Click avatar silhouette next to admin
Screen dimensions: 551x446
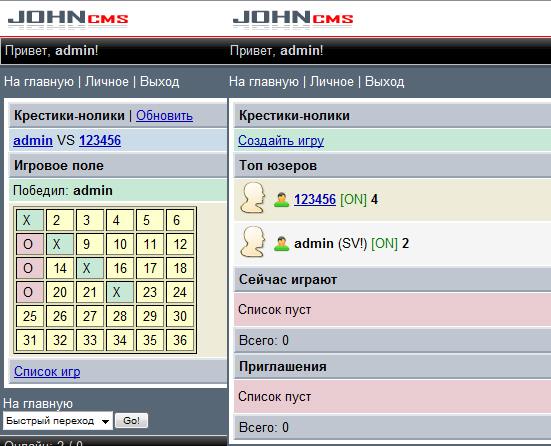point(253,242)
